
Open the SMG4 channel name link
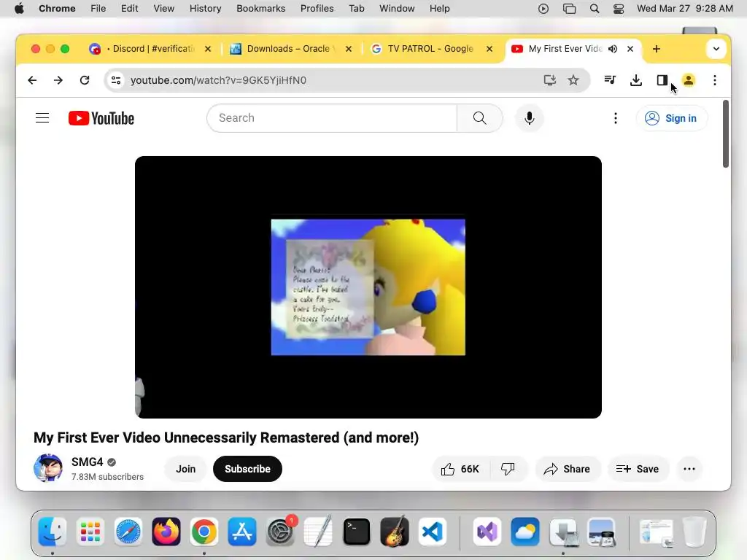tap(88, 462)
